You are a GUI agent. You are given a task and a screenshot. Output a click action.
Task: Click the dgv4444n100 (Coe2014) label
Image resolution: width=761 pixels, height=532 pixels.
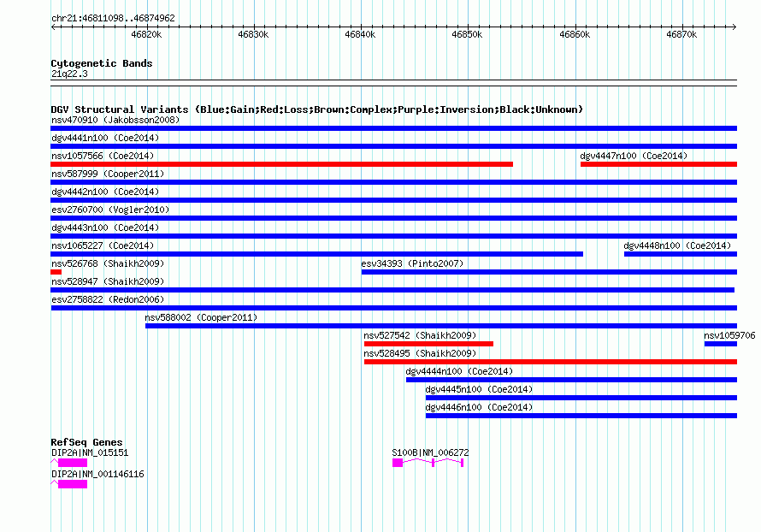pyautogui.click(x=460, y=371)
